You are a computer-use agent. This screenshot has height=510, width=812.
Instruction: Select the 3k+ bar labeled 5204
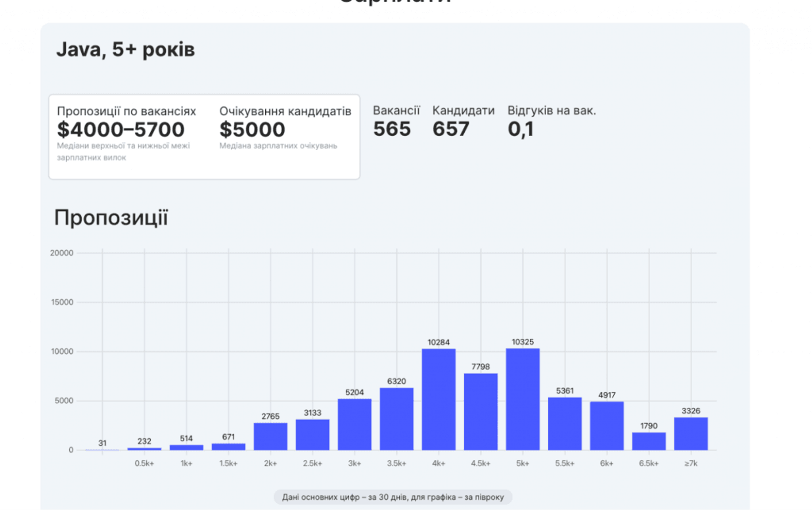[x=354, y=424]
